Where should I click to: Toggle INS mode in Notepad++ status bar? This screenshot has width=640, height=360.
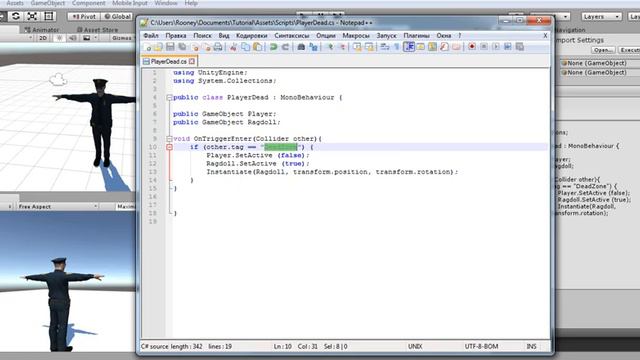tap(531, 347)
